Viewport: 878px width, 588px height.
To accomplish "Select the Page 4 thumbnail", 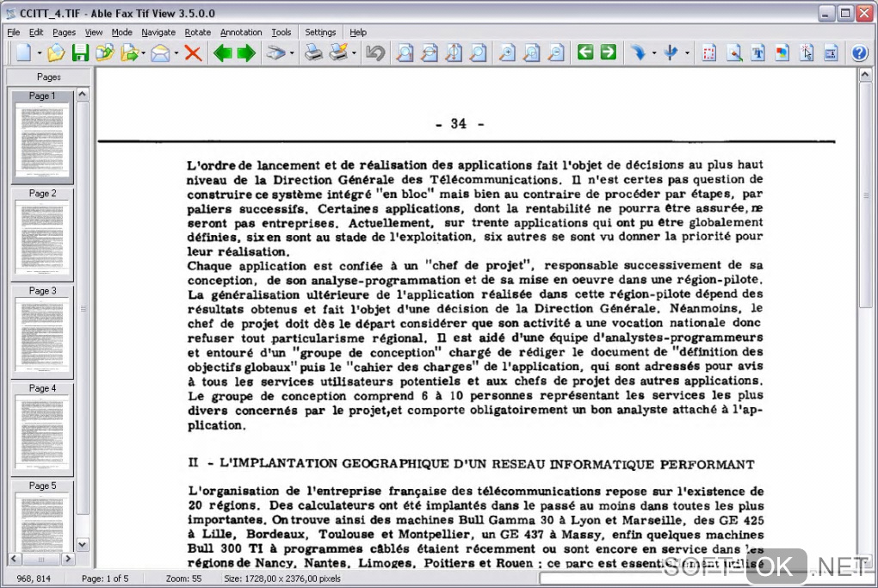I will pos(42,429).
